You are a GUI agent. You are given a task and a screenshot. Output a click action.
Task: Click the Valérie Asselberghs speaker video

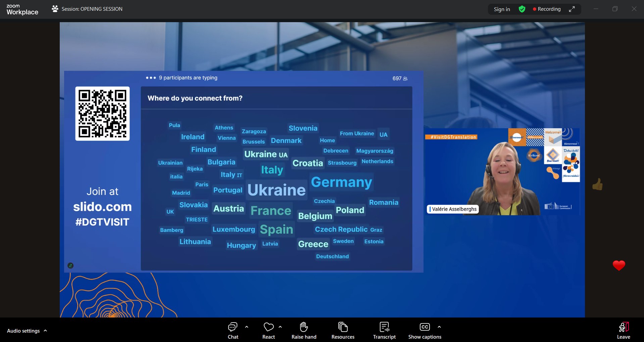tap(502, 172)
